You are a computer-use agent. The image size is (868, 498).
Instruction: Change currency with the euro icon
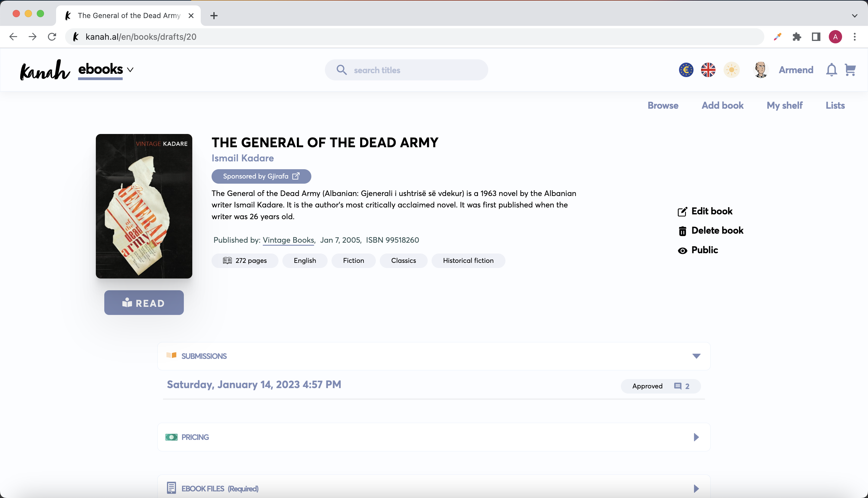pyautogui.click(x=686, y=70)
